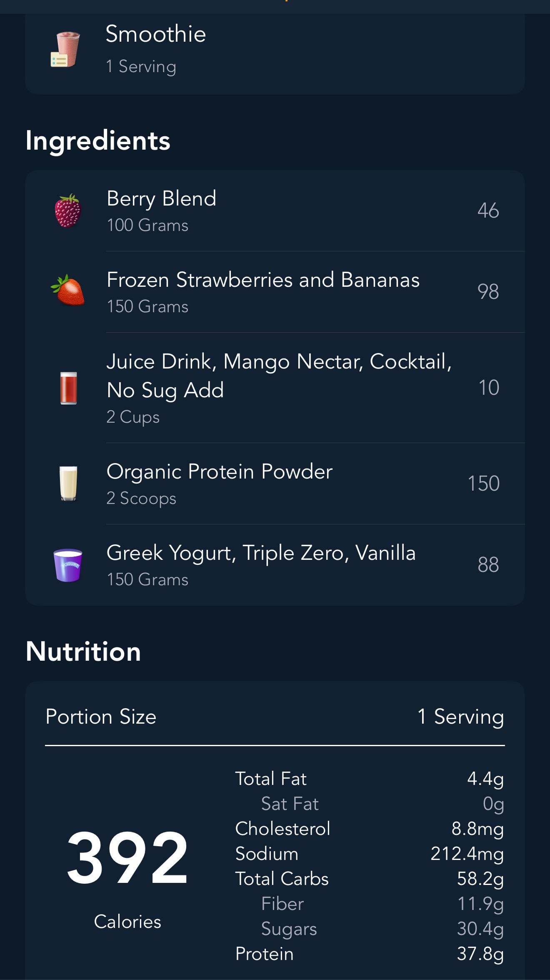Image resolution: width=550 pixels, height=980 pixels.
Task: Change the Portion Size 1 Serving value
Action: [x=460, y=717]
